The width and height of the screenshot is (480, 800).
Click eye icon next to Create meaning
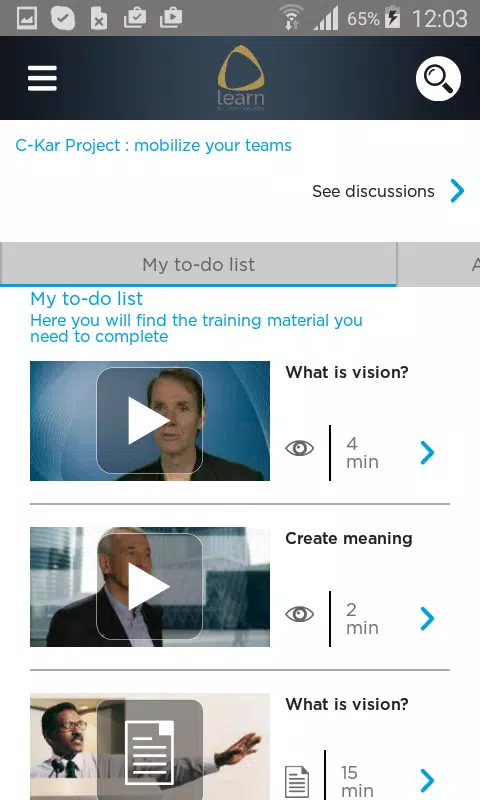(x=299, y=614)
